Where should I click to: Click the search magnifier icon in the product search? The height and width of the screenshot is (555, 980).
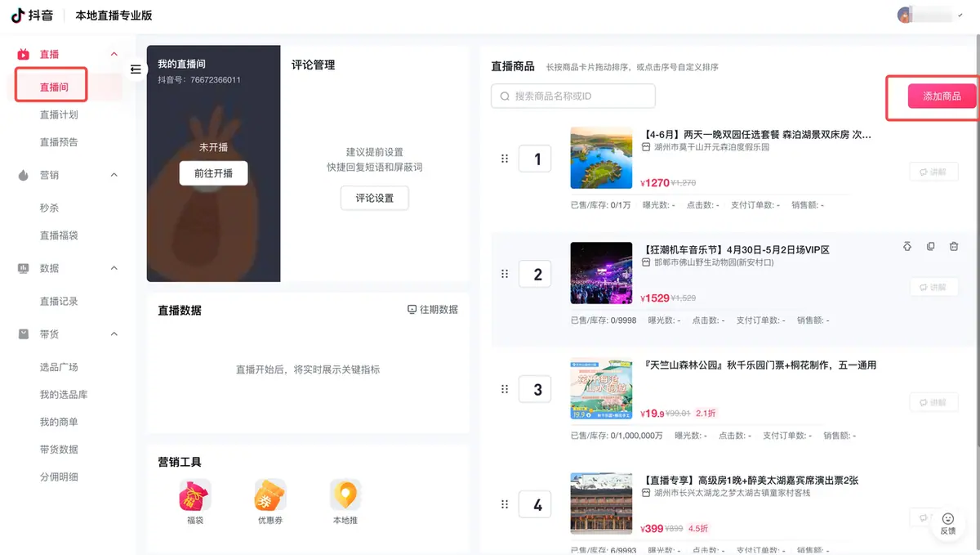pyautogui.click(x=506, y=96)
